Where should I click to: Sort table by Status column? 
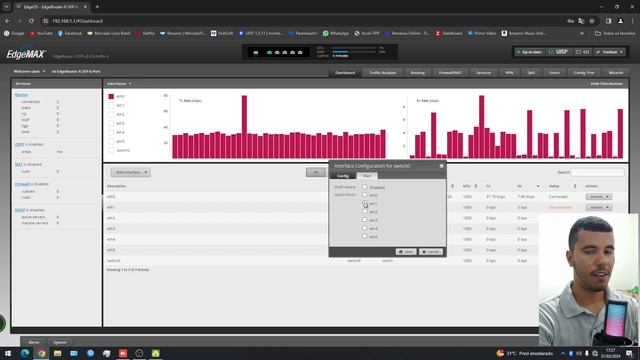pyautogui.click(x=562, y=186)
